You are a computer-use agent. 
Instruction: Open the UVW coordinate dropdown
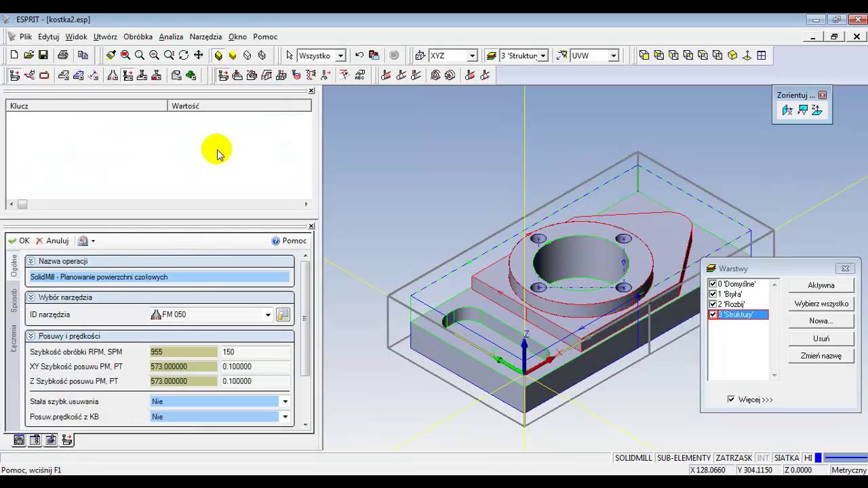[x=614, y=56]
